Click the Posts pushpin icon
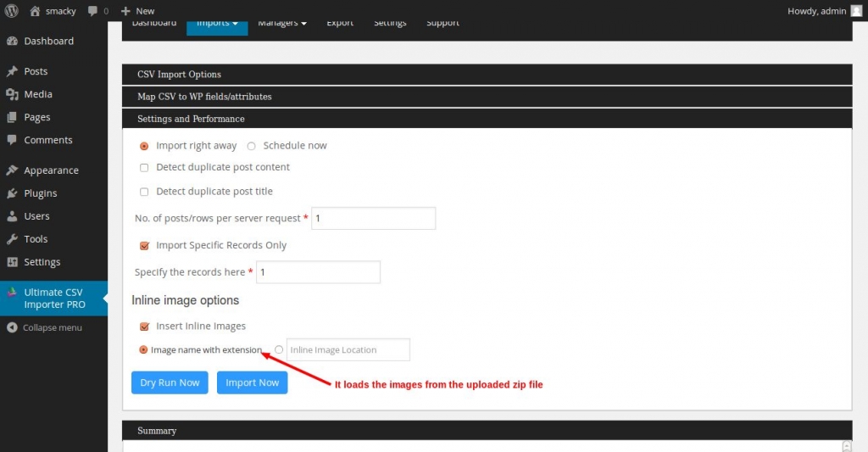The height and width of the screenshot is (452, 868). coord(12,71)
